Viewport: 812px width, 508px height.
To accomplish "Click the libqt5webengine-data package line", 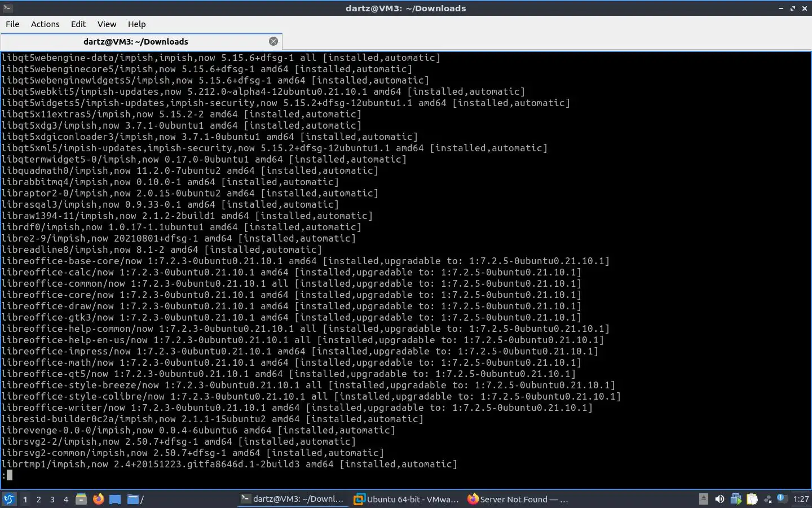I will [221, 58].
